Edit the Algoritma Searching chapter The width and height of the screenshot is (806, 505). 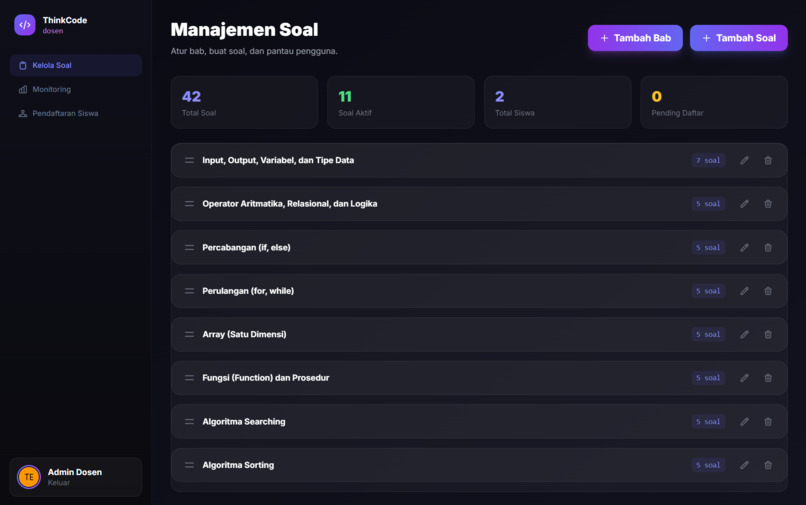(744, 422)
